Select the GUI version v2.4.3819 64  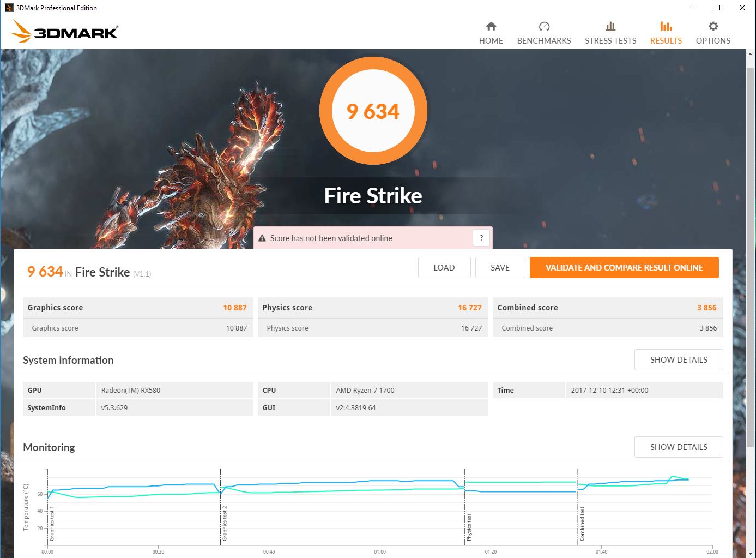pos(356,408)
